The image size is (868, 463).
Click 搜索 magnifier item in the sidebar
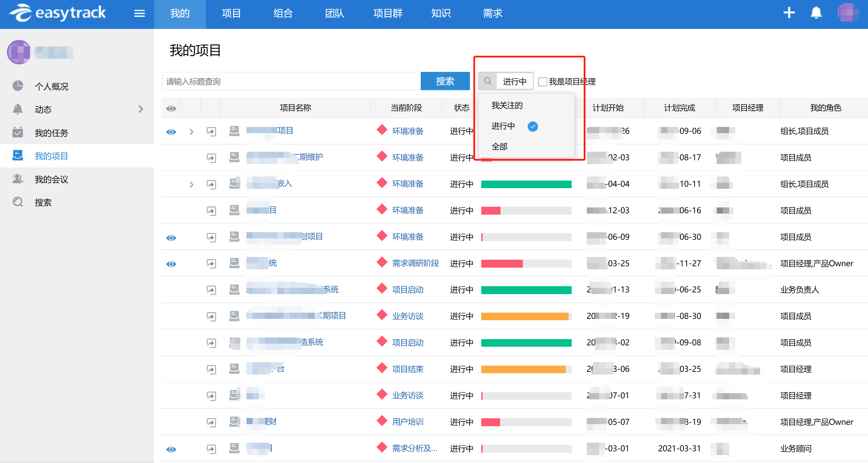pos(43,202)
